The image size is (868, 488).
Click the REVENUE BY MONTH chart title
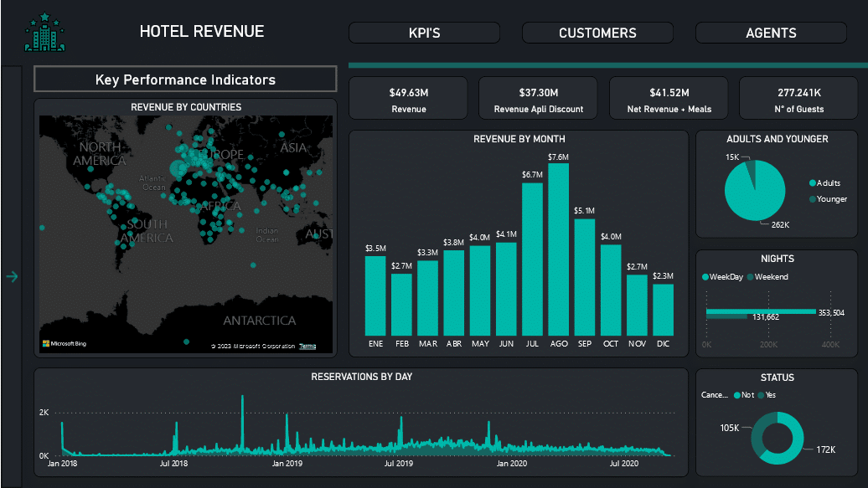coord(519,140)
